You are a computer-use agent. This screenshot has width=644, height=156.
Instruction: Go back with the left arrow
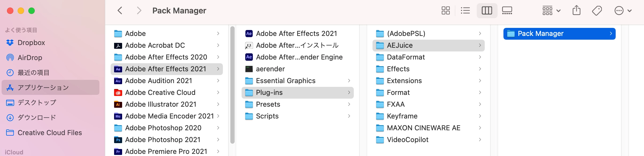pos(120,11)
